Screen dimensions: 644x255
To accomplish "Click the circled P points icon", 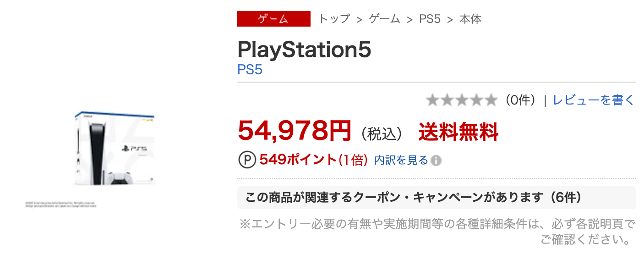I will tap(248, 160).
